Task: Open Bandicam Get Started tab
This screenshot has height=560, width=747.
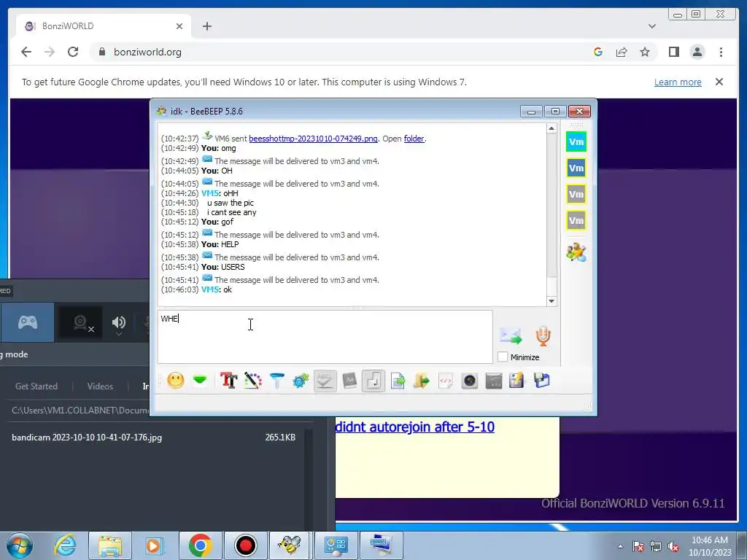Action: click(x=36, y=386)
